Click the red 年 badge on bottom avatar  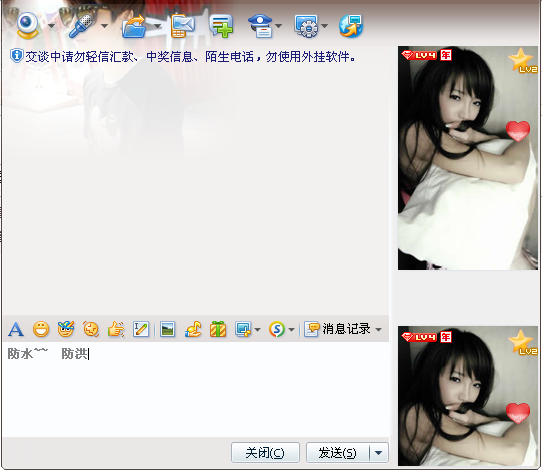(x=446, y=337)
